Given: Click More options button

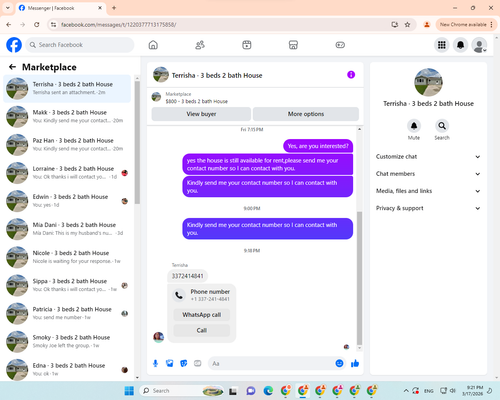Looking at the screenshot, I should (306, 114).
